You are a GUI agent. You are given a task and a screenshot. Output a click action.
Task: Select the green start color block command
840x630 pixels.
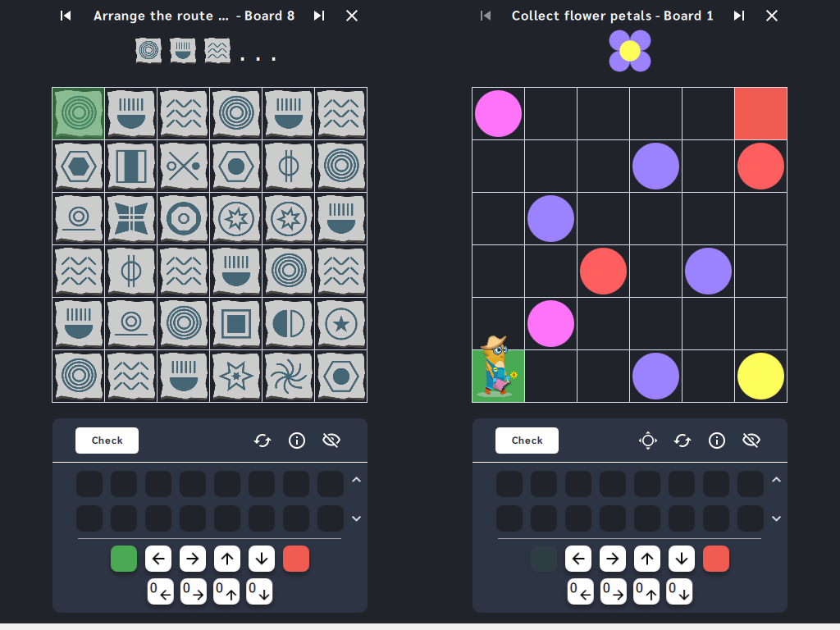(124, 559)
